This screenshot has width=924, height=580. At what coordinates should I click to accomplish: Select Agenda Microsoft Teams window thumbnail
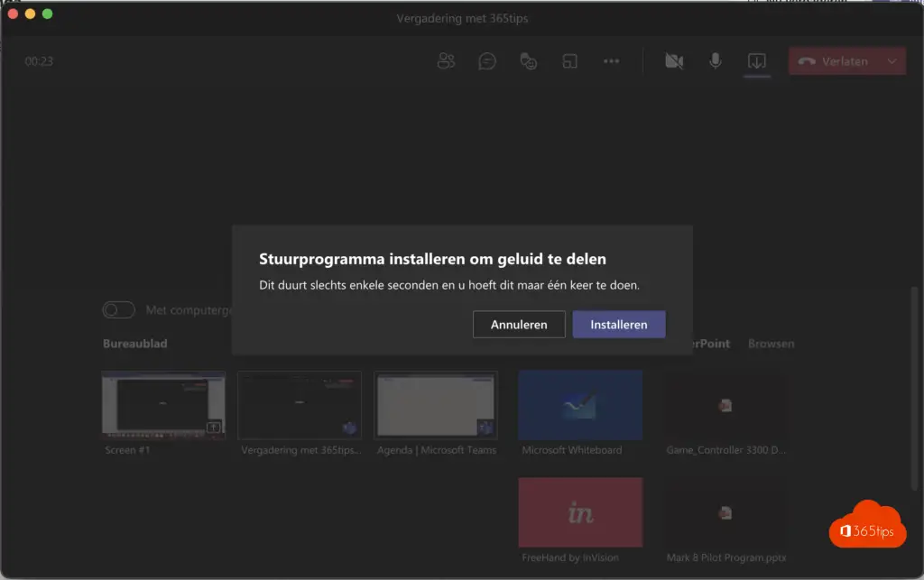(436, 405)
